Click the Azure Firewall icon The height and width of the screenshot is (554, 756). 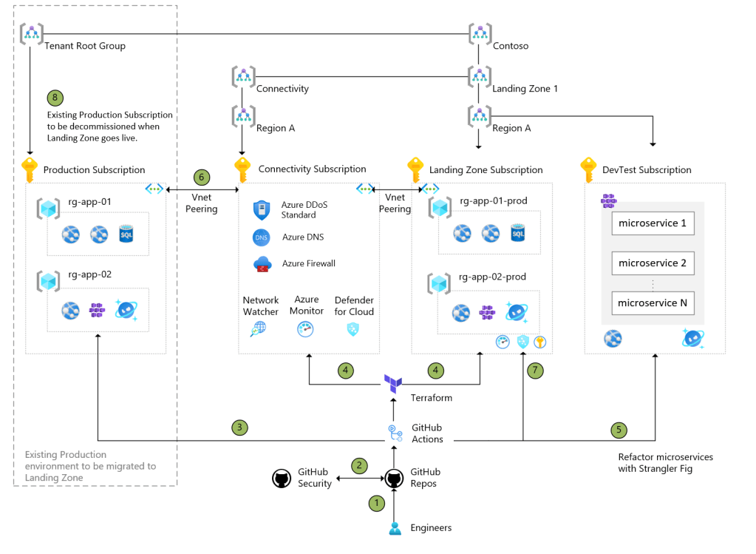pos(262,263)
